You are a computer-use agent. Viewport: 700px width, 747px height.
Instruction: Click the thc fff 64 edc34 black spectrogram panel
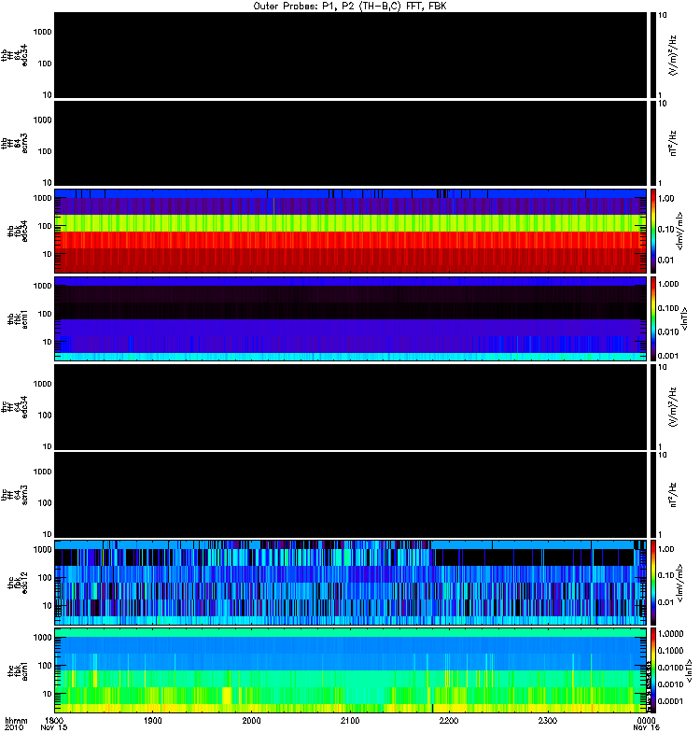[350, 407]
